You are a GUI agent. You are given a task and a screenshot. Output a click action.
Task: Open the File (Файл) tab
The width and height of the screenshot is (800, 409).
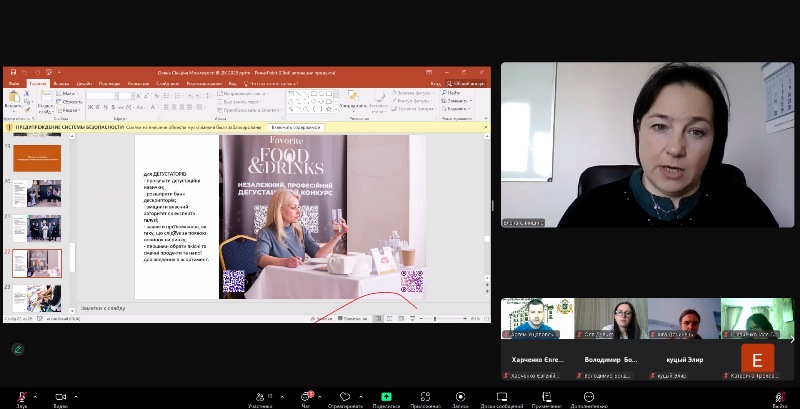click(x=14, y=83)
